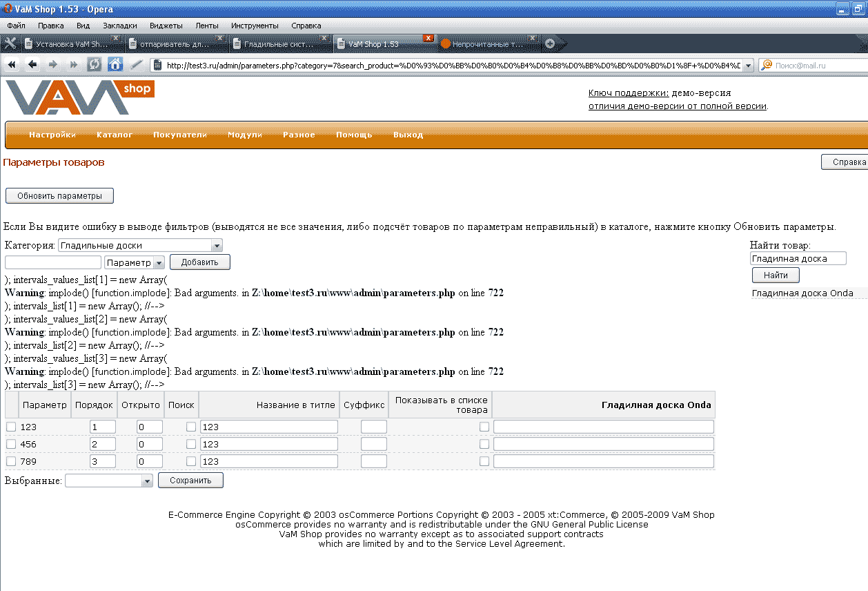868x591 pixels.
Task: Switch to the 'Непрочитанные т...' tab
Action: pyautogui.click(x=489, y=44)
